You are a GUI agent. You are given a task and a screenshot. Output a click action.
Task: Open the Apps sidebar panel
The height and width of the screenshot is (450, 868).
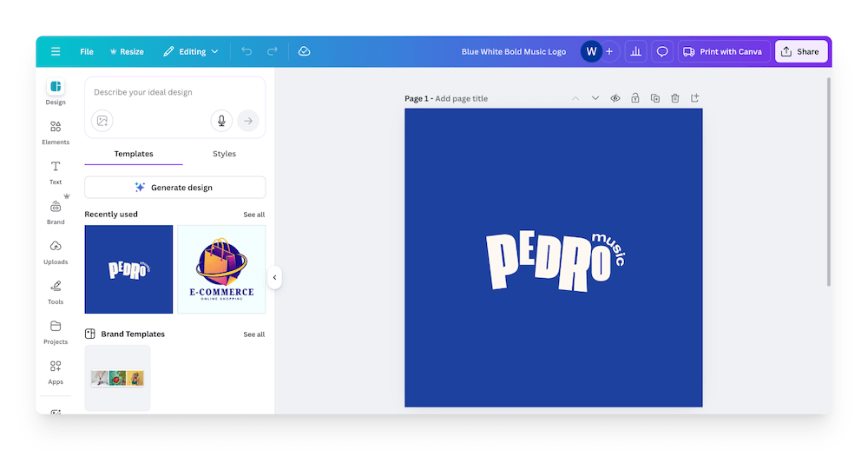pyautogui.click(x=56, y=372)
